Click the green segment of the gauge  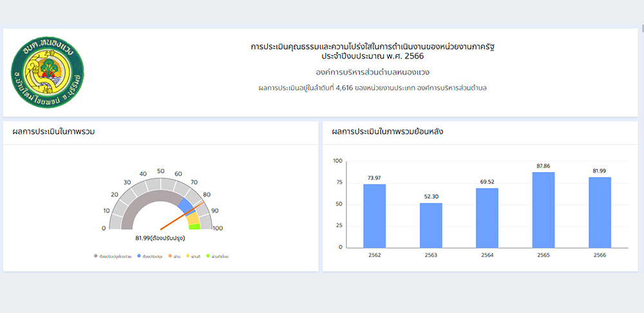(x=194, y=227)
